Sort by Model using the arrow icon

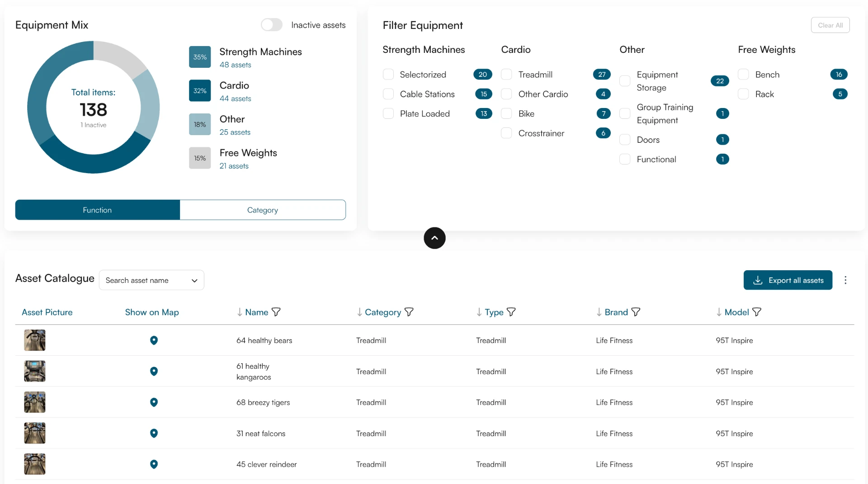tap(719, 312)
